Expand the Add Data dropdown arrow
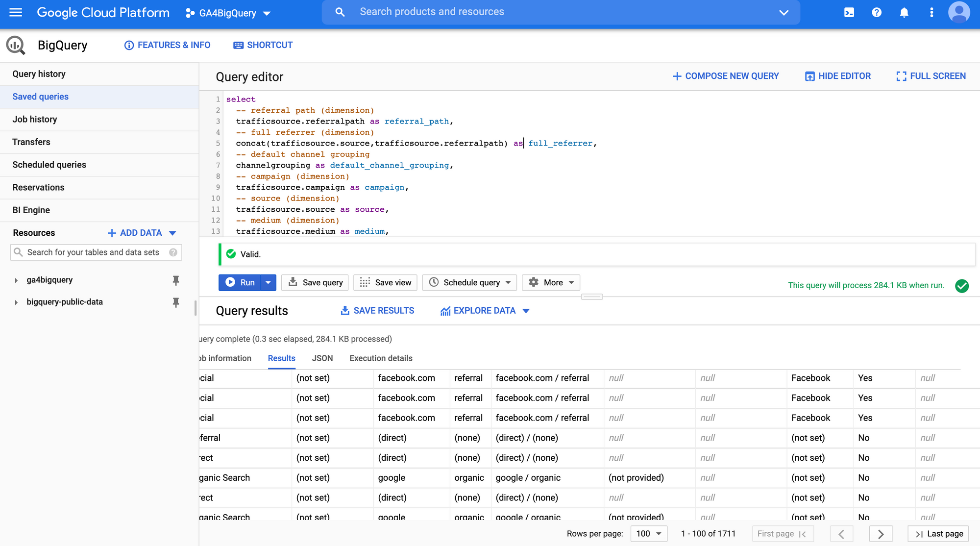 [172, 233]
